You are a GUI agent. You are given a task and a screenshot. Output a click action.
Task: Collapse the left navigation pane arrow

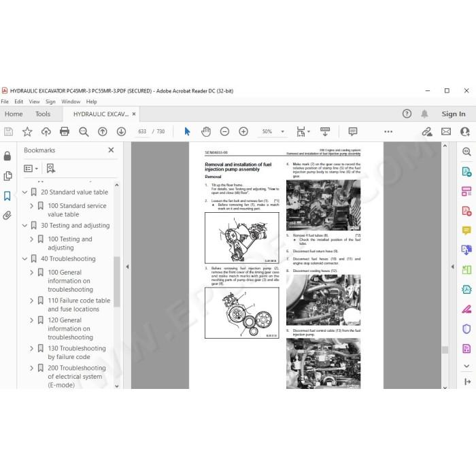[x=128, y=267]
